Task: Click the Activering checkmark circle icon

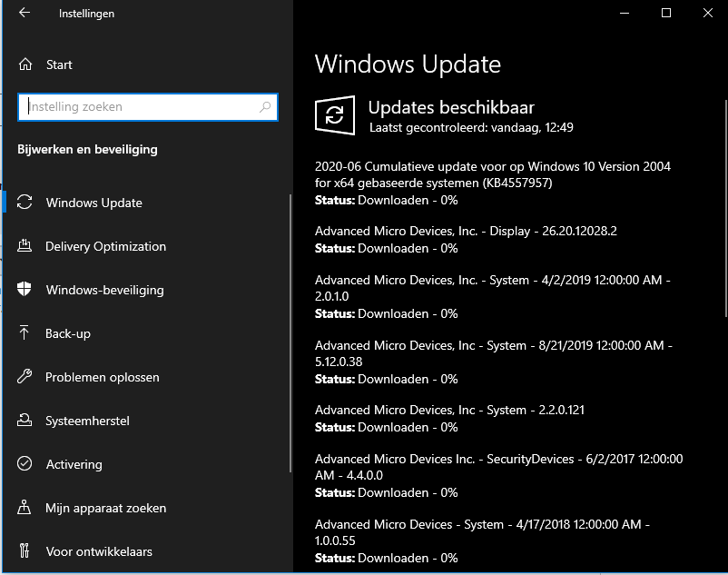Action: pos(25,463)
